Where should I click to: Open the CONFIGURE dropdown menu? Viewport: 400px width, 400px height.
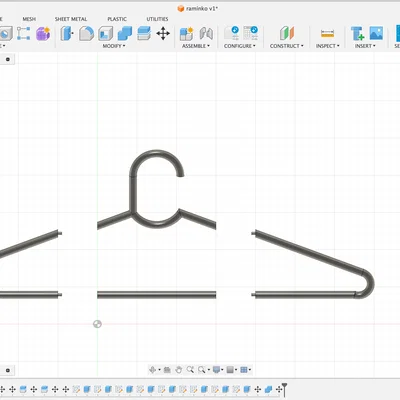240,46
